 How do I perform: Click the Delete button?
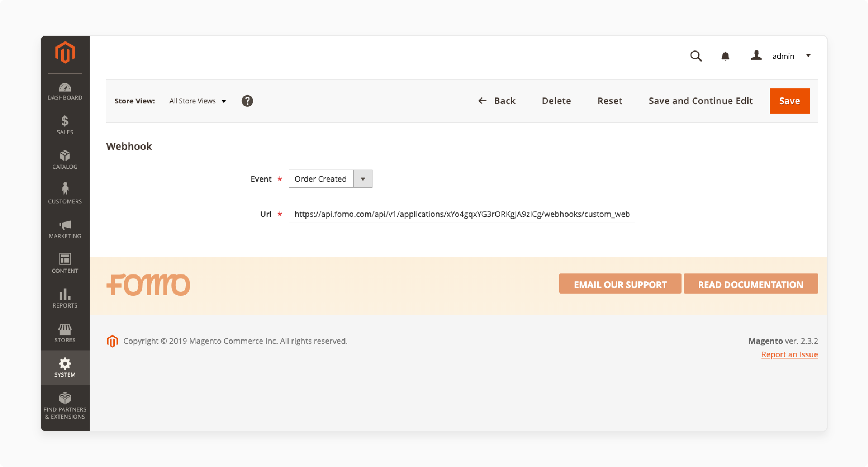coord(556,101)
